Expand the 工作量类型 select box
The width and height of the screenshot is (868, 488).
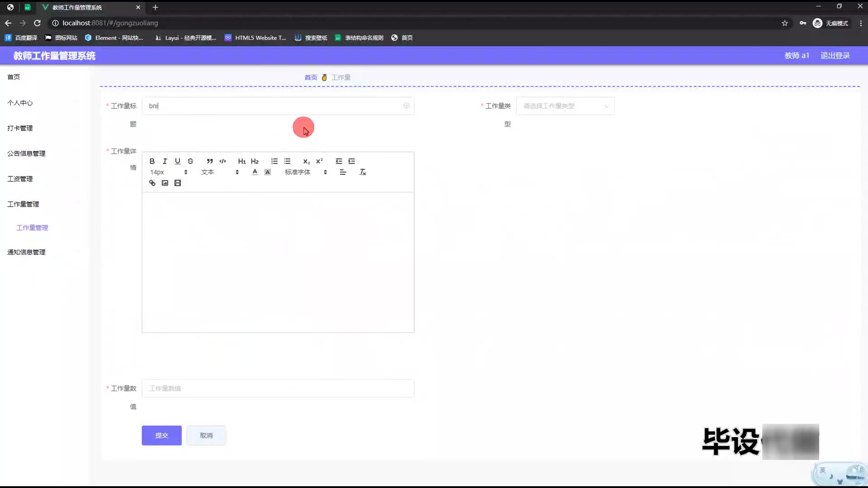coord(565,106)
